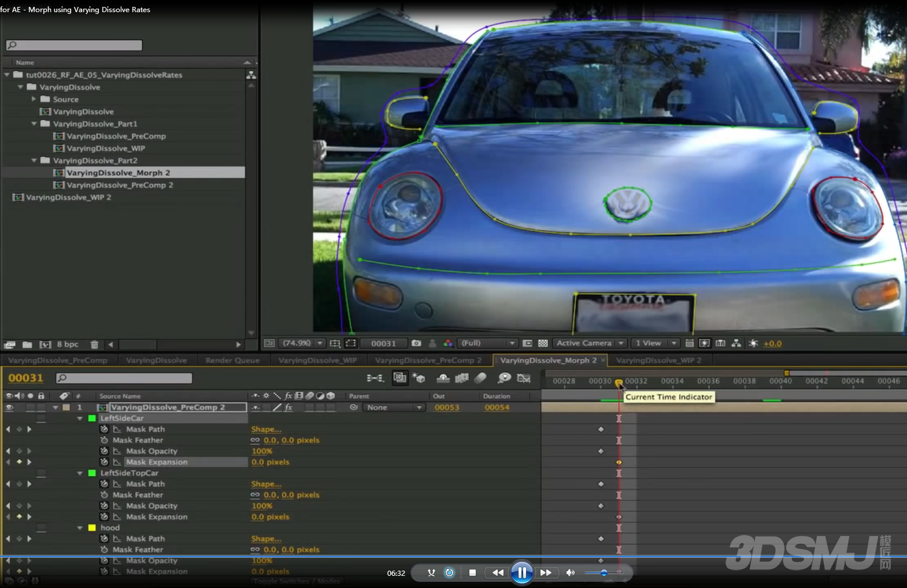Screen dimensions: 907x588
Task: Expand the Source folder
Action: 34,99
